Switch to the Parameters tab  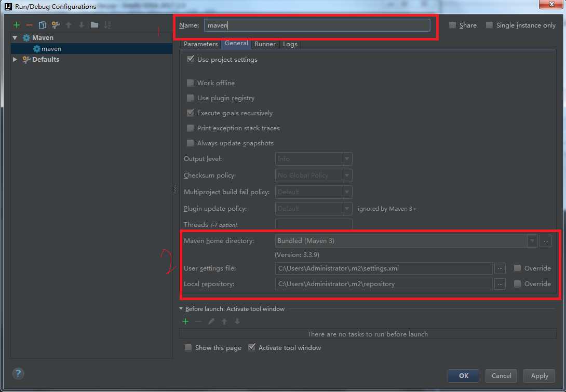pos(201,44)
